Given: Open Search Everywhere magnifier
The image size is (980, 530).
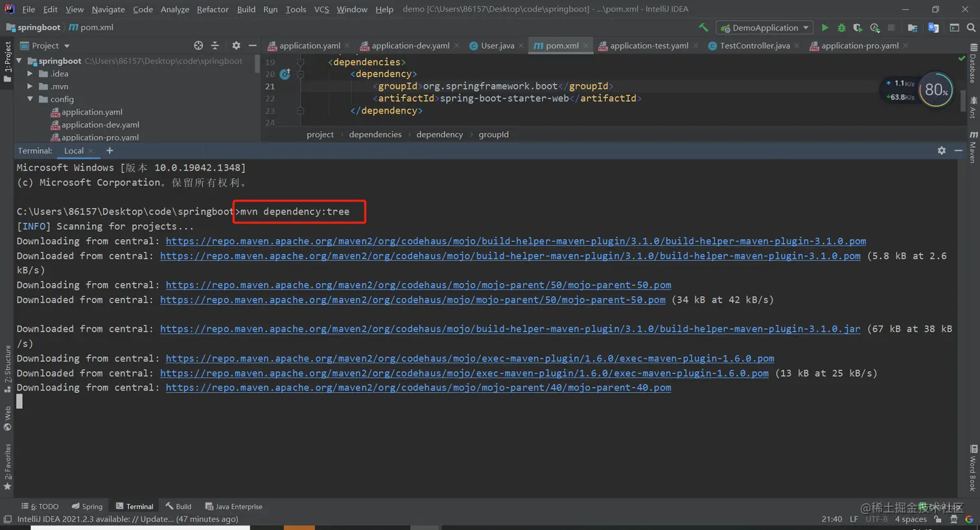Looking at the screenshot, I should click(x=971, y=28).
